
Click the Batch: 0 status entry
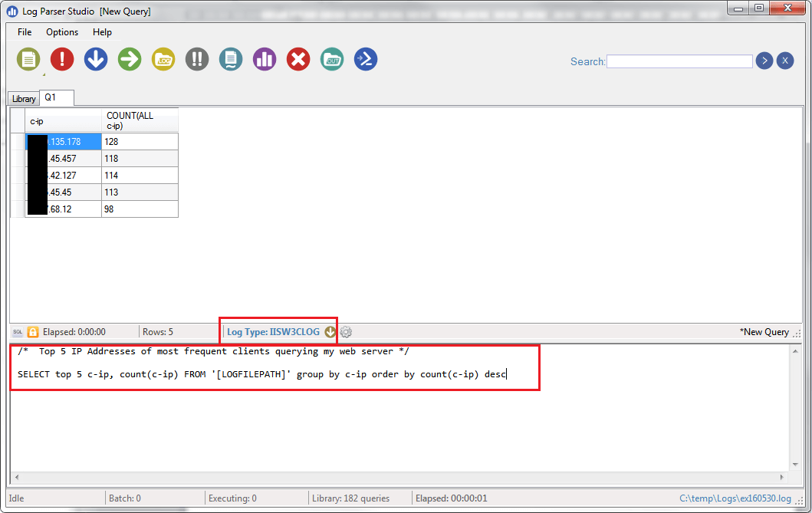tap(125, 498)
